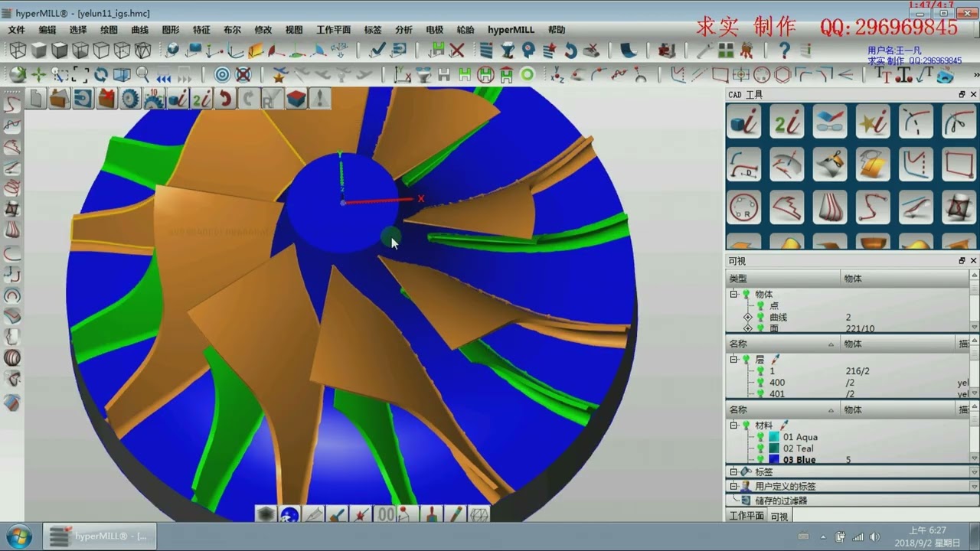Click the hexagon shape drawing icon

782,75
